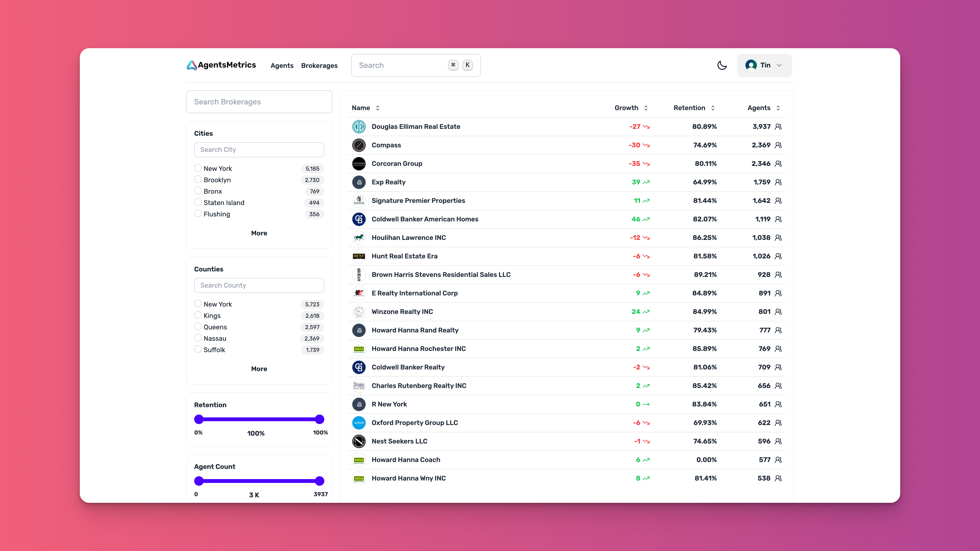Click the Compass brokerage logo

359,145
